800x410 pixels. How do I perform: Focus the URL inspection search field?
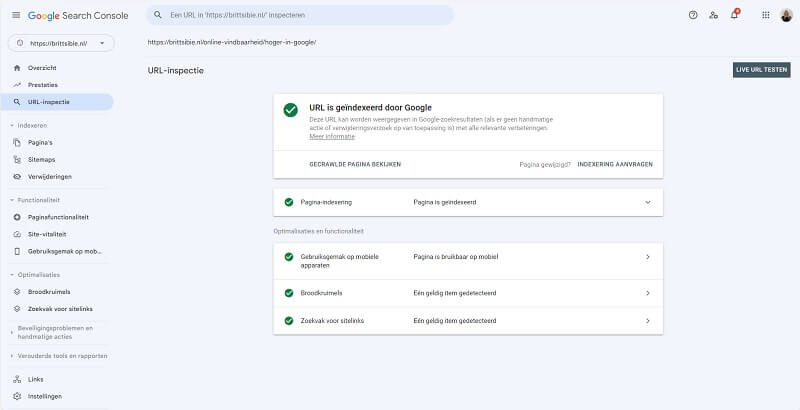(300, 15)
